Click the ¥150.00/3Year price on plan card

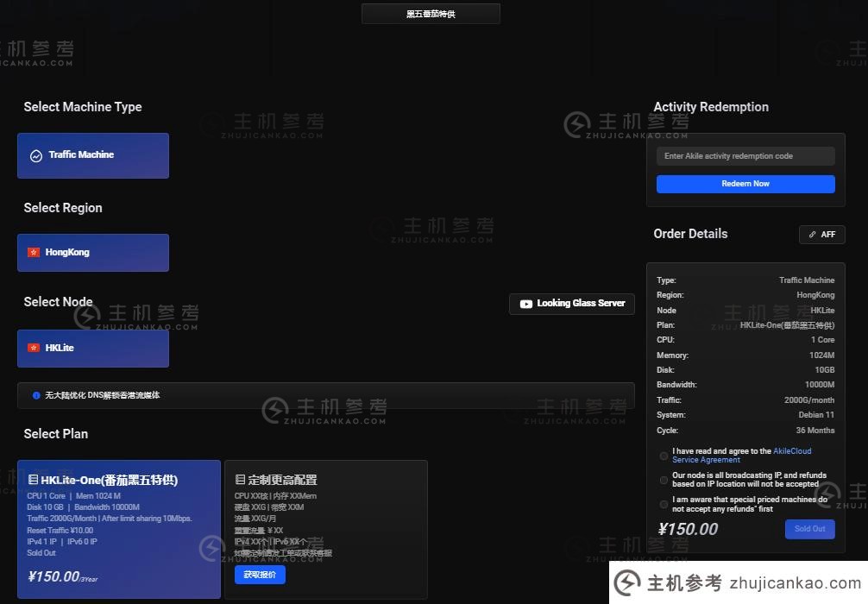click(x=62, y=577)
